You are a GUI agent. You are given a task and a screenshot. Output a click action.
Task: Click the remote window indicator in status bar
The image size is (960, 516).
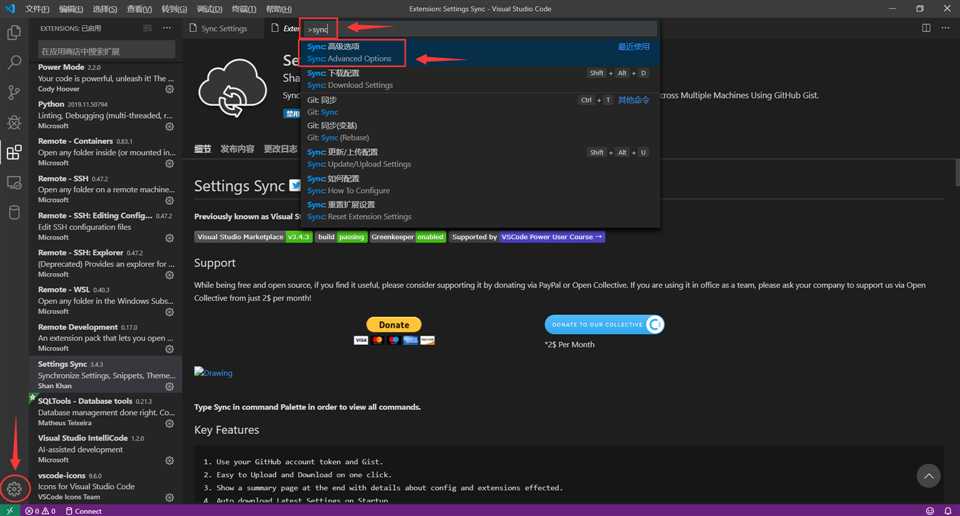[x=9, y=510]
